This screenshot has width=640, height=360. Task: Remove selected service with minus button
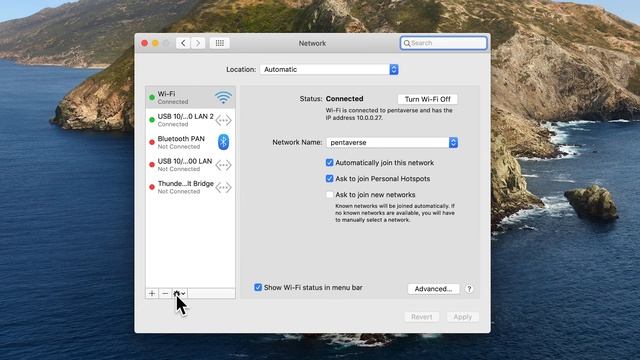[165, 293]
